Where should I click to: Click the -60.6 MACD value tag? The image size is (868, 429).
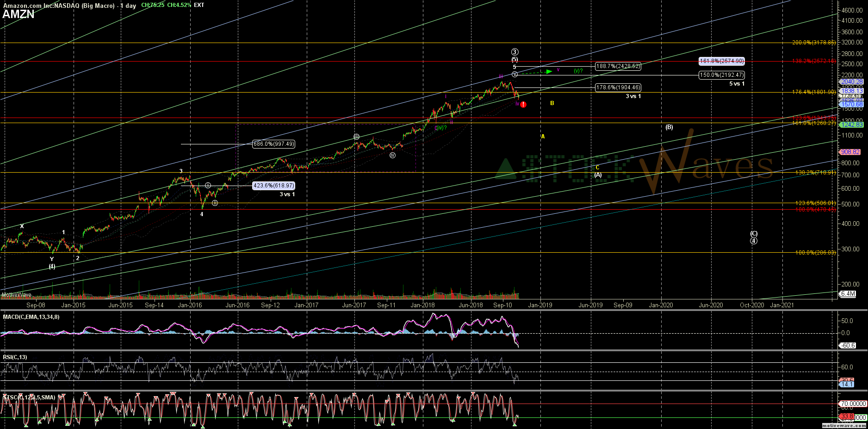[848, 345]
